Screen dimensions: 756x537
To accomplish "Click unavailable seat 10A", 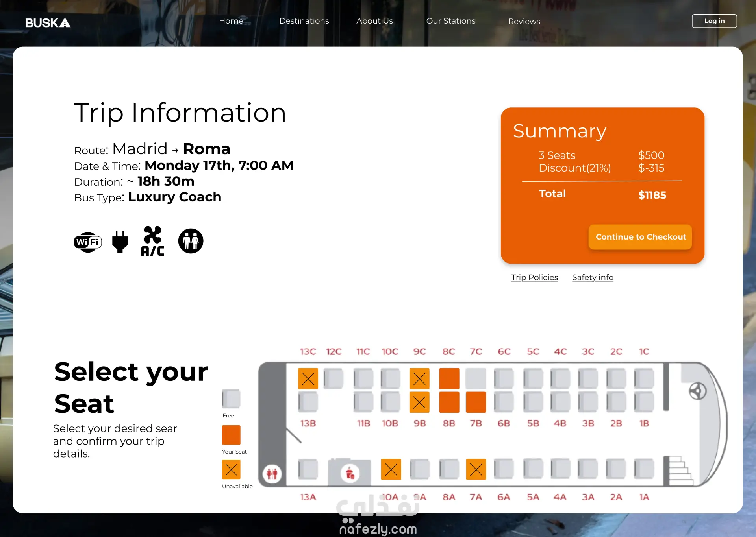I will coord(391,469).
